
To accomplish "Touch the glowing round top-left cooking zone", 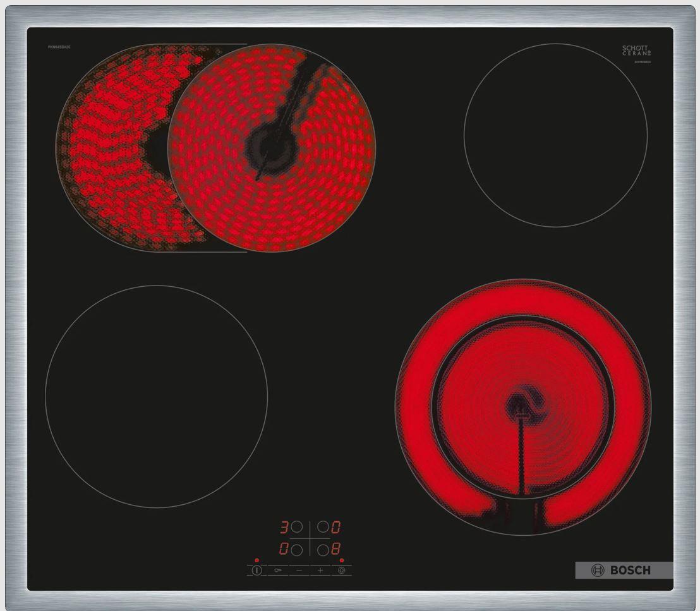I will [272, 147].
